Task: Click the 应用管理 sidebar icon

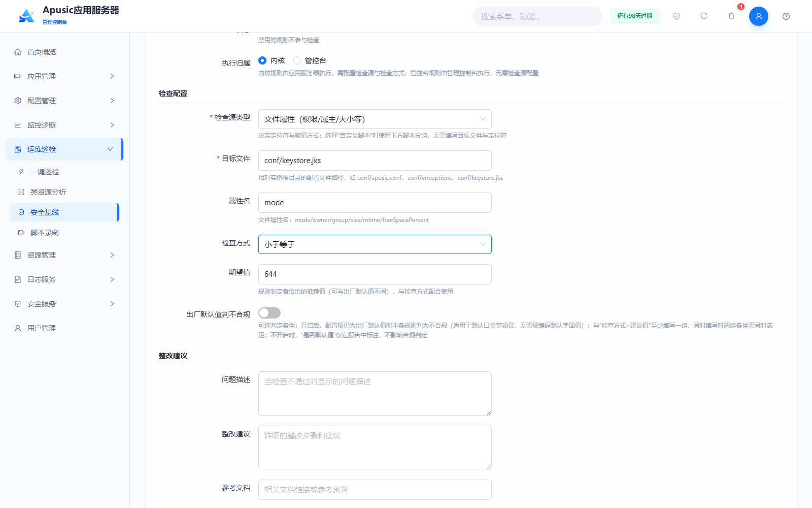Action: click(x=18, y=76)
